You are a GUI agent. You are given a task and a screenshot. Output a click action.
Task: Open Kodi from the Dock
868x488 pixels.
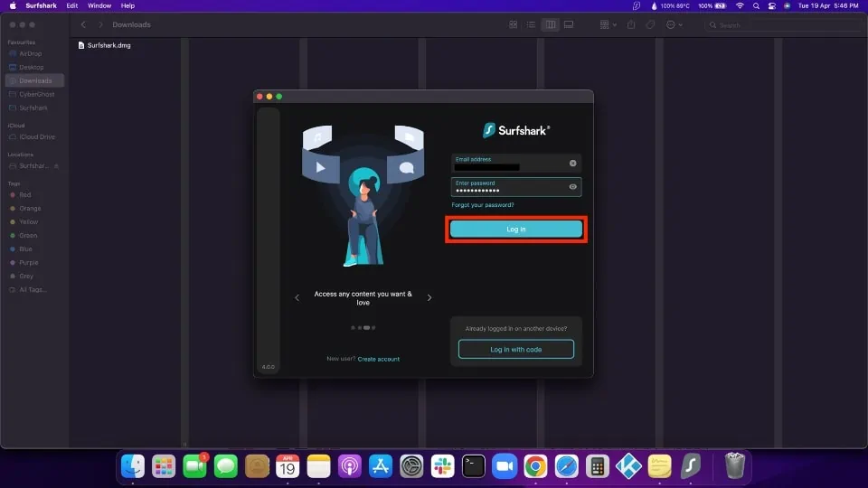pyautogui.click(x=628, y=466)
